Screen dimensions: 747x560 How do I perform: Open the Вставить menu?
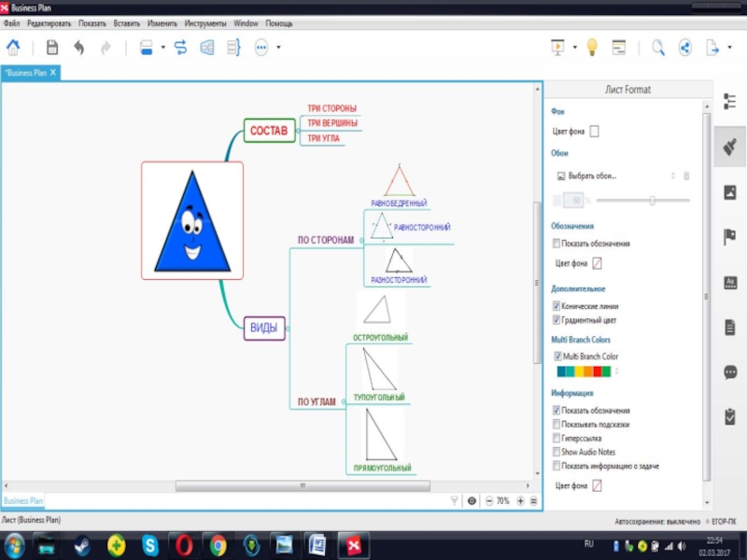coord(126,22)
